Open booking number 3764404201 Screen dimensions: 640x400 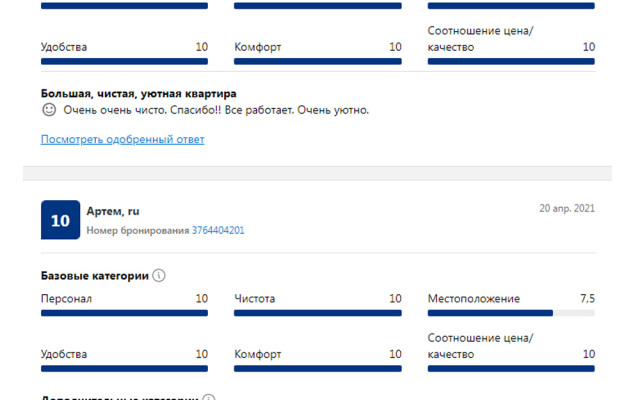click(218, 230)
